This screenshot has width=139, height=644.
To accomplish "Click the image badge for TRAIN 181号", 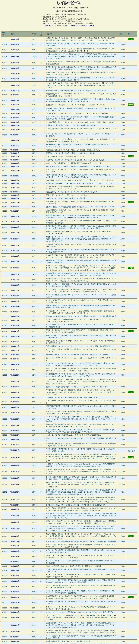I will click(x=131, y=39).
